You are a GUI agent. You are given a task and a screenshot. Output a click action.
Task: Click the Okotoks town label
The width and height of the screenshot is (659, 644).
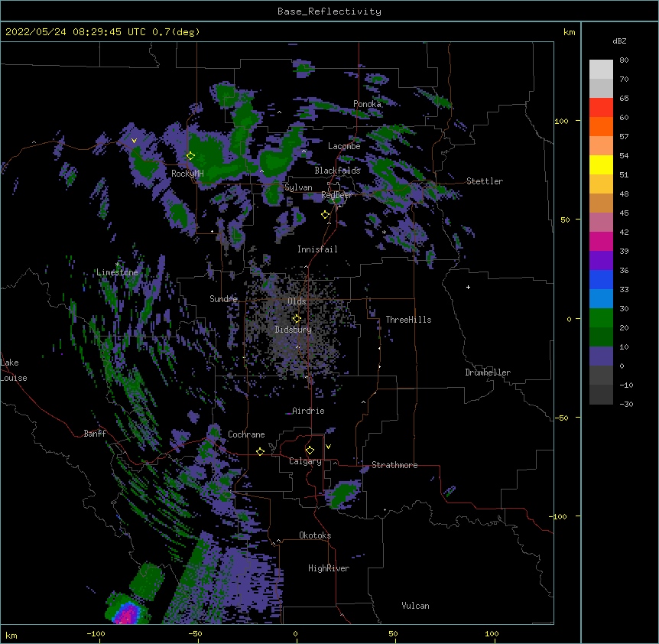(315, 535)
